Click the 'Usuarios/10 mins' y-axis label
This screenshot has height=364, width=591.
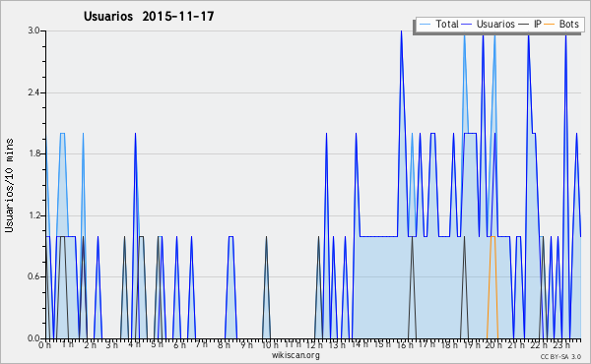click(x=9, y=185)
